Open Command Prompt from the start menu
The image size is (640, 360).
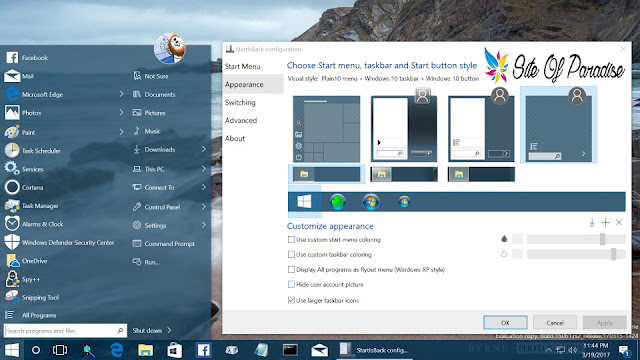(x=163, y=244)
